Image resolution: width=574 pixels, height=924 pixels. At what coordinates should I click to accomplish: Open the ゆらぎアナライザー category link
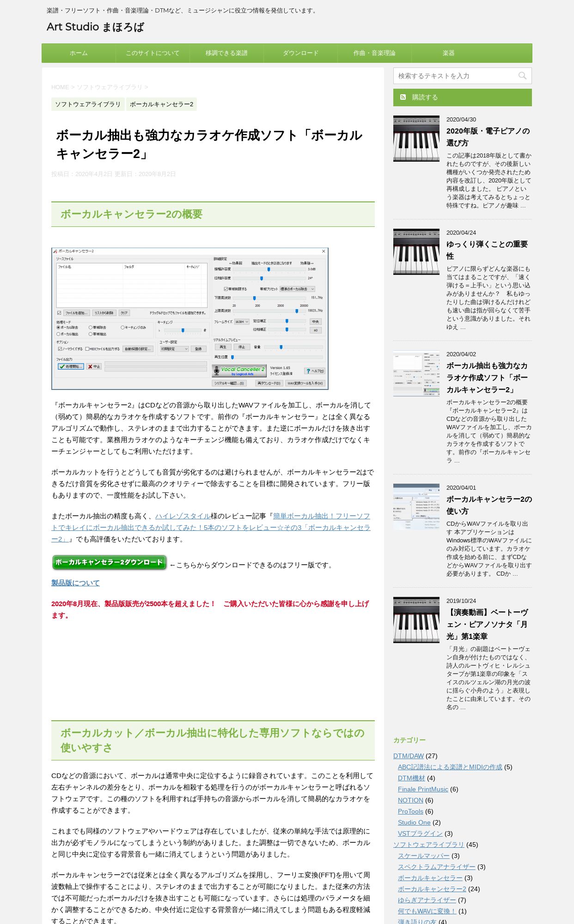(x=427, y=900)
